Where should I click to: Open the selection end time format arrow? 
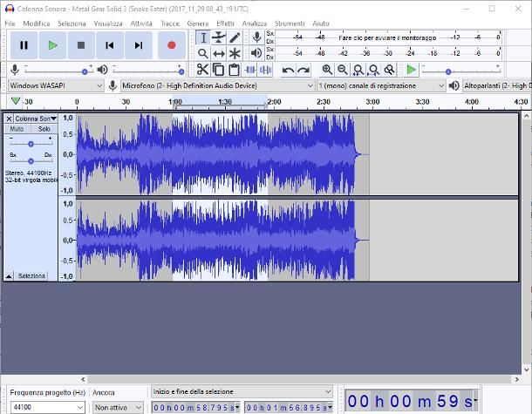[330, 407]
